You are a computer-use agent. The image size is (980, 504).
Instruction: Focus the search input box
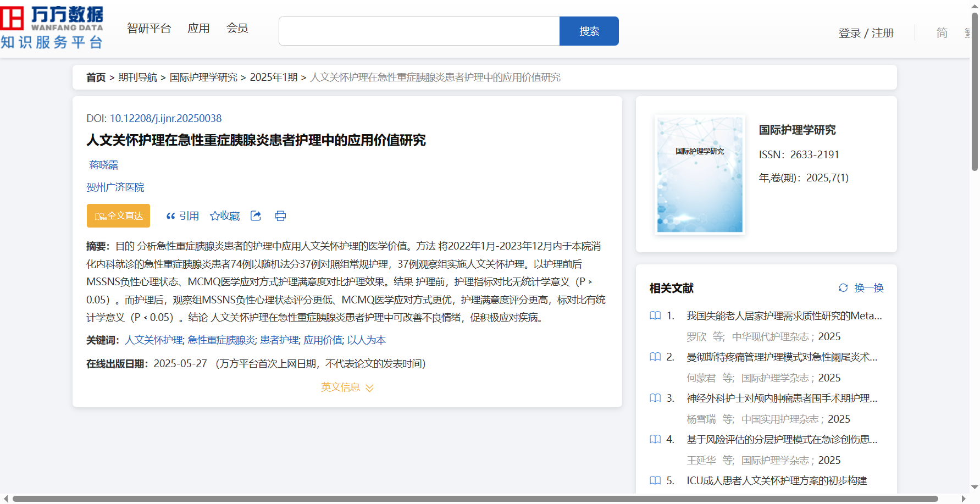coord(419,31)
